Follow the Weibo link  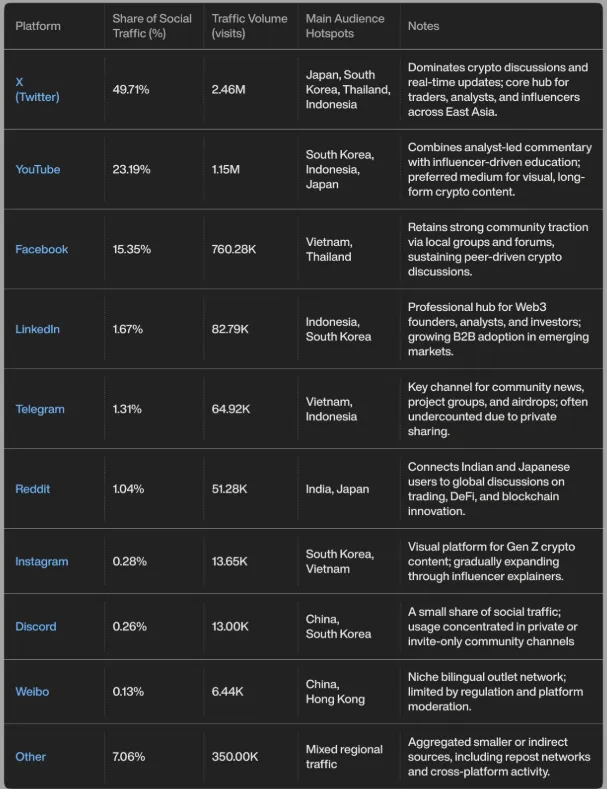coord(31,691)
